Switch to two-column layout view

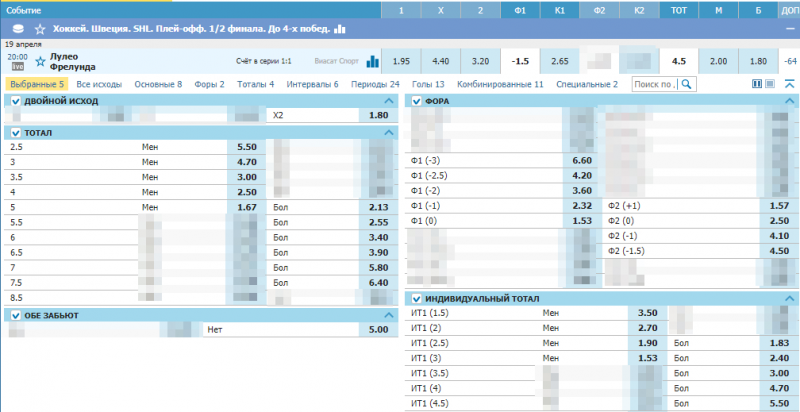click(756, 85)
